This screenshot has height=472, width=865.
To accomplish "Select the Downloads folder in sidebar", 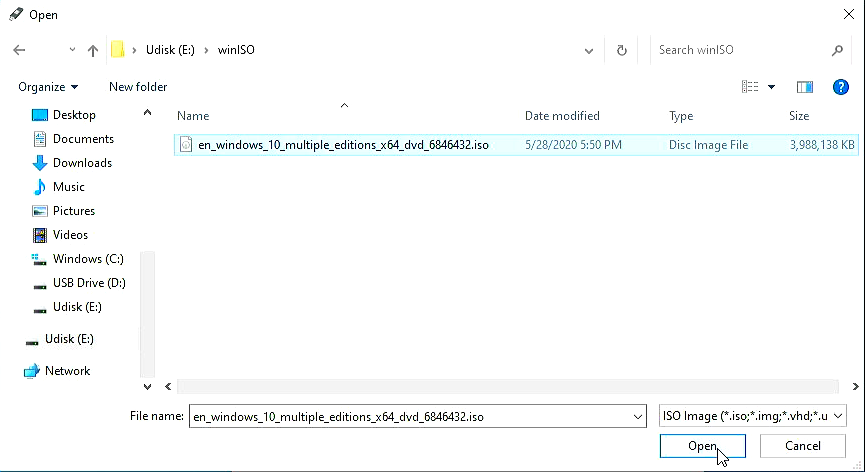I will pos(82,163).
